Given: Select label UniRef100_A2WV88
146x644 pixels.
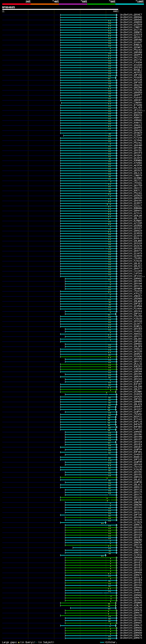Looking at the screenshot, I should click(131, 369).
